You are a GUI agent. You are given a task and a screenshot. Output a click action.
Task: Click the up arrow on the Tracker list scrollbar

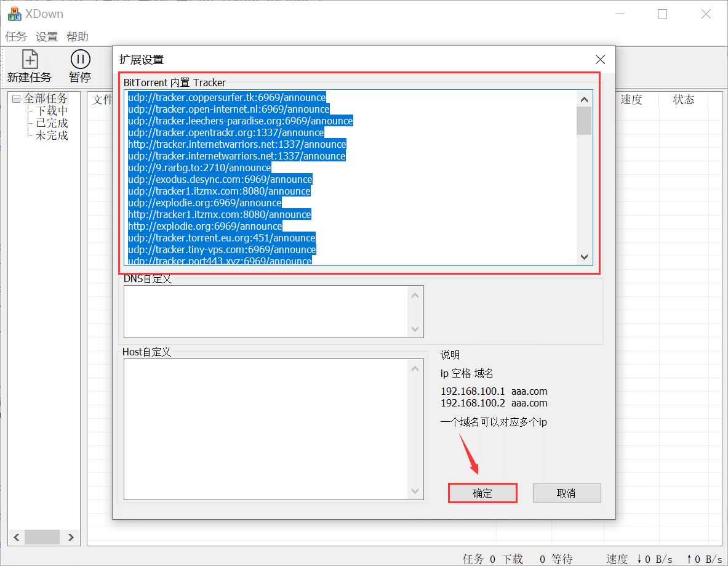click(x=584, y=99)
